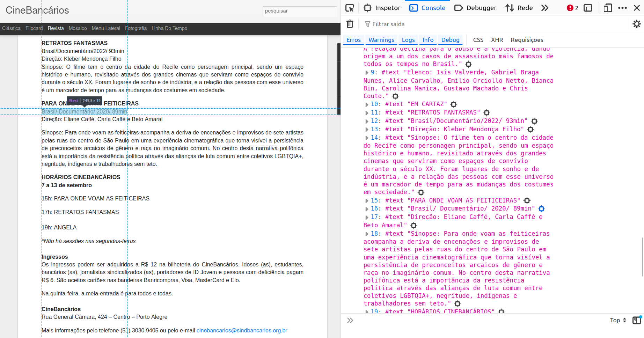Open the Top context selector dropdown
The image size is (644, 338).
coord(618,320)
